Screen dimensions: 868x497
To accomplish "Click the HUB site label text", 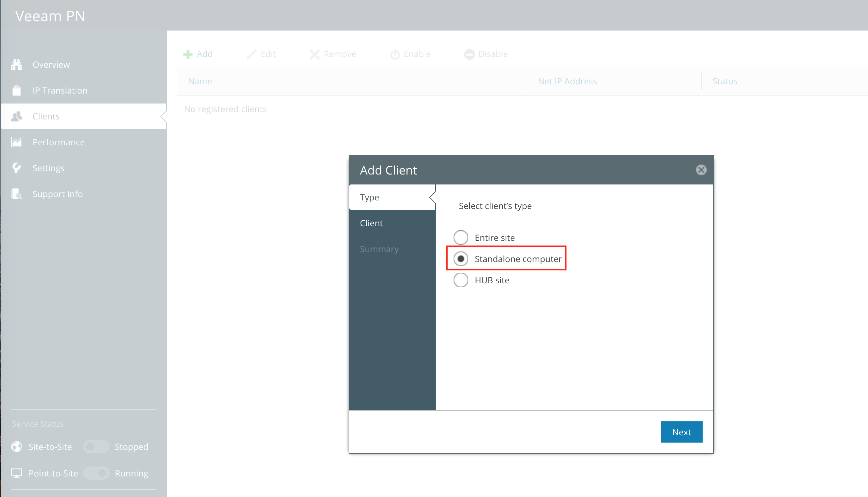I will pyautogui.click(x=492, y=280).
